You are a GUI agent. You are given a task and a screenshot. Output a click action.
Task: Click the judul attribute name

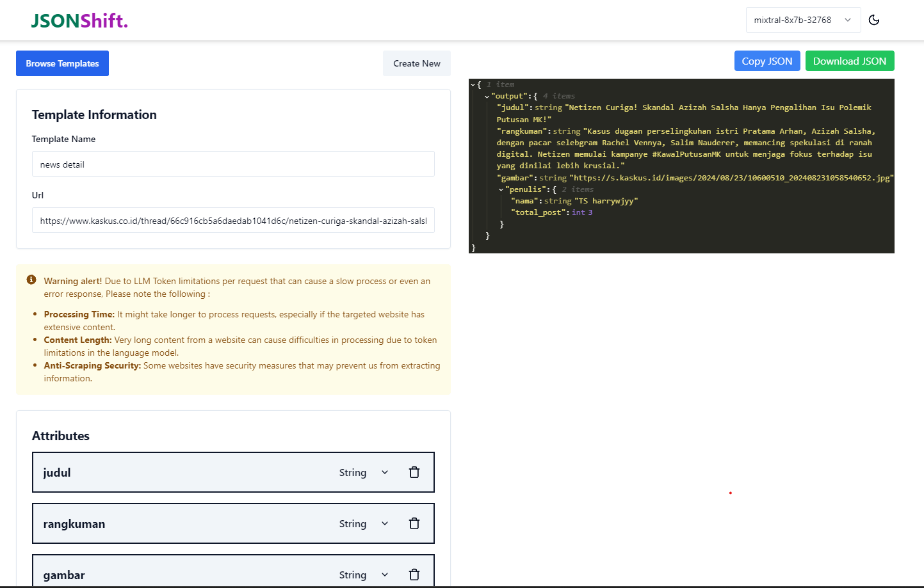[57, 472]
